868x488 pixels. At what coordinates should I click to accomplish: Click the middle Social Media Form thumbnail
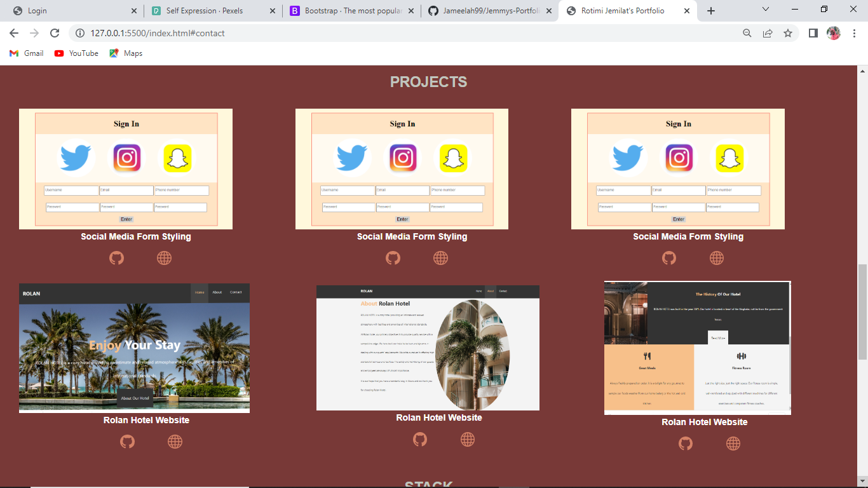[x=402, y=169]
